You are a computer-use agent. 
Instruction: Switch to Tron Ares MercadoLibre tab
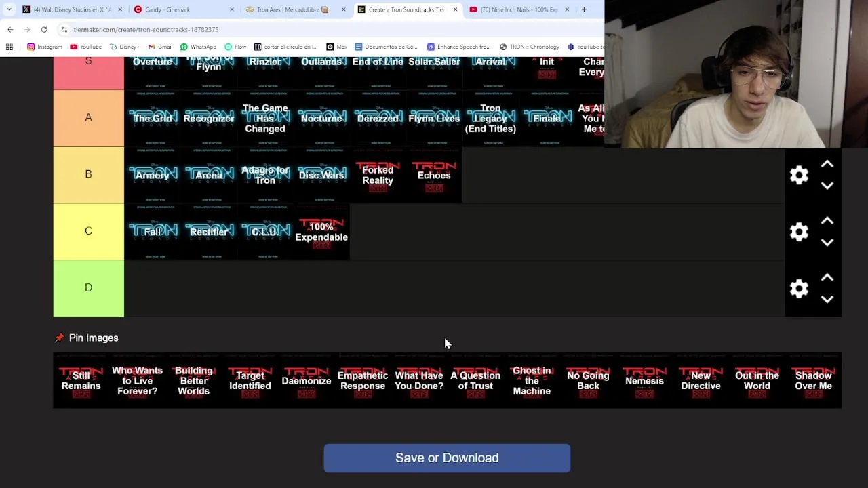tap(296, 9)
